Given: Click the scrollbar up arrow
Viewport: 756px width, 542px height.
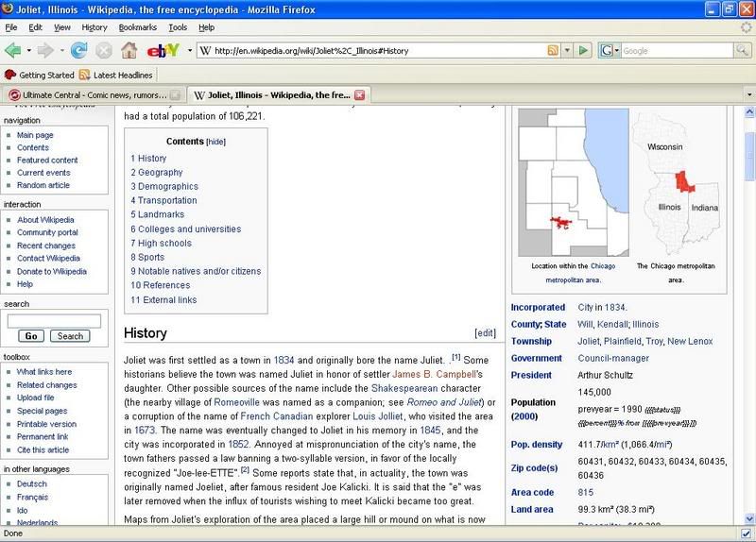Looking at the screenshot, I should (x=749, y=112).
